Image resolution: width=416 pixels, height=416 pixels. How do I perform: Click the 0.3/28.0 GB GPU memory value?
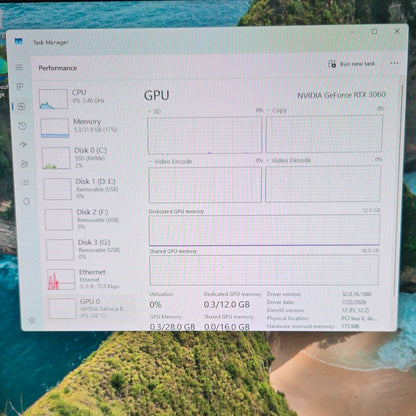click(x=172, y=327)
